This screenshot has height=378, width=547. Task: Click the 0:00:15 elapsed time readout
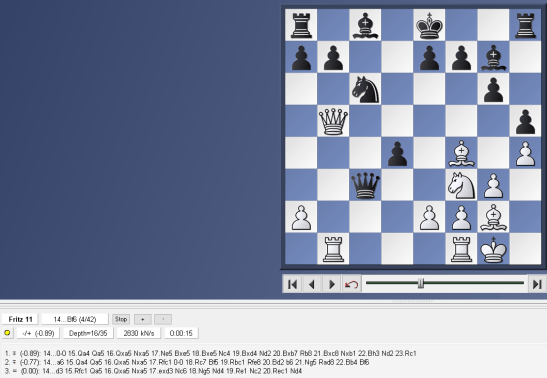point(181,333)
